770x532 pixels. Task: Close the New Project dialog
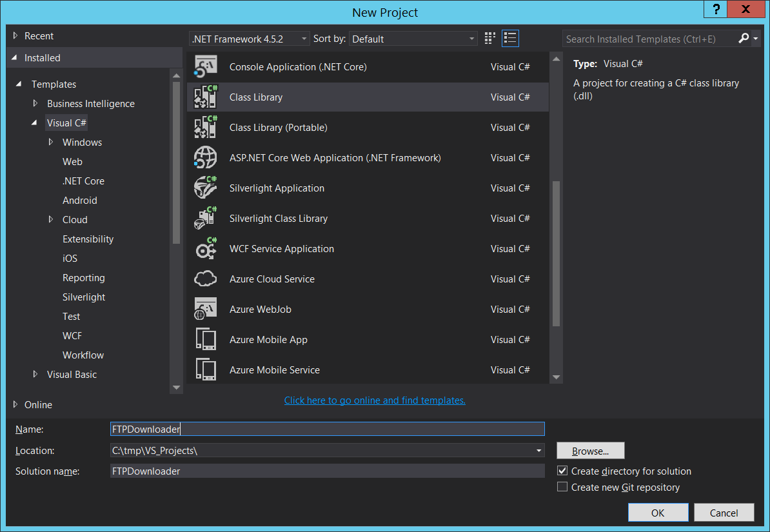745,9
